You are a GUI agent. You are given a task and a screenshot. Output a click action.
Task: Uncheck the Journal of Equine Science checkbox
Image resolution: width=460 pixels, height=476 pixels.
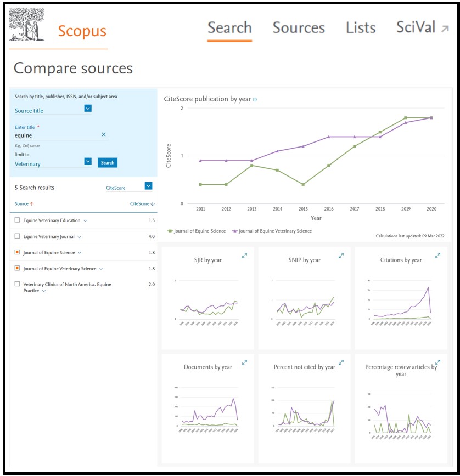click(18, 253)
